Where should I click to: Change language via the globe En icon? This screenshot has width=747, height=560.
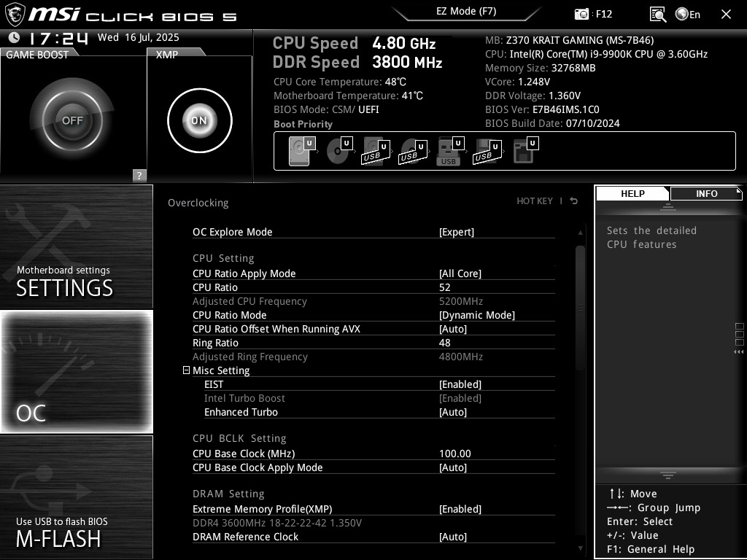[x=687, y=15]
